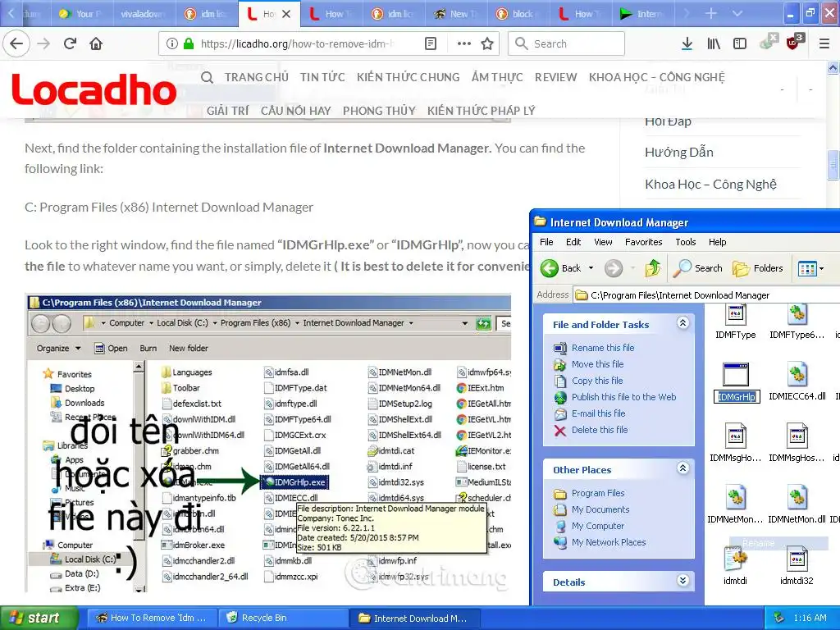This screenshot has height=630, width=840.
Task: Toggle Firefox sidebar icon
Action: tap(740, 43)
